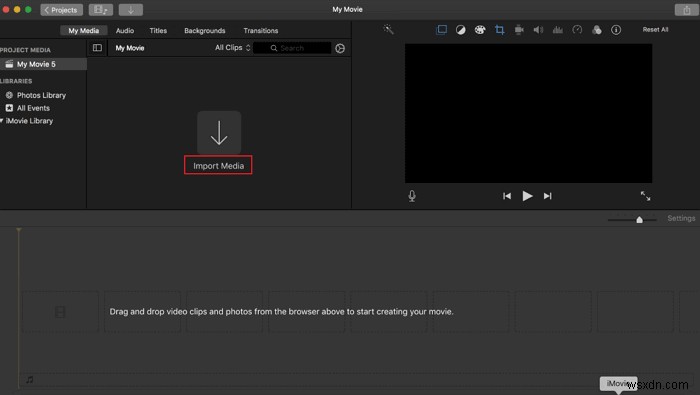Viewport: 700px width, 395px height.
Task: Click Reset All adjustments
Action: pyautogui.click(x=655, y=29)
